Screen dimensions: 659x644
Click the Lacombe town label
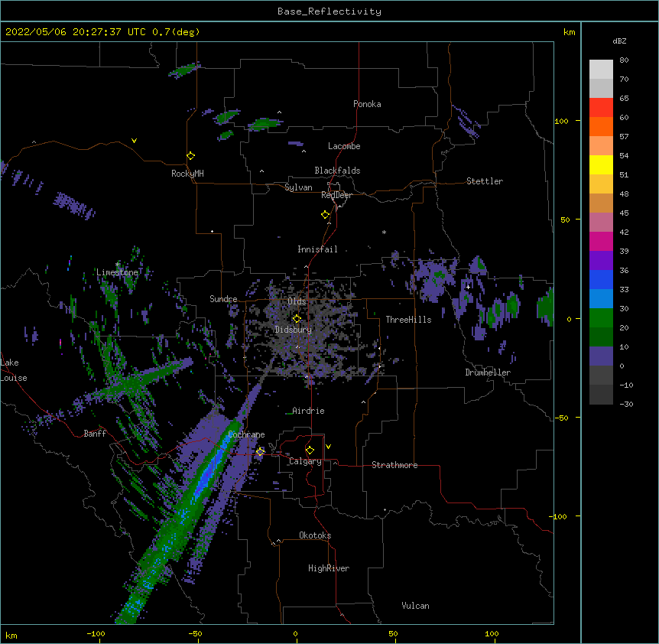[x=344, y=146]
